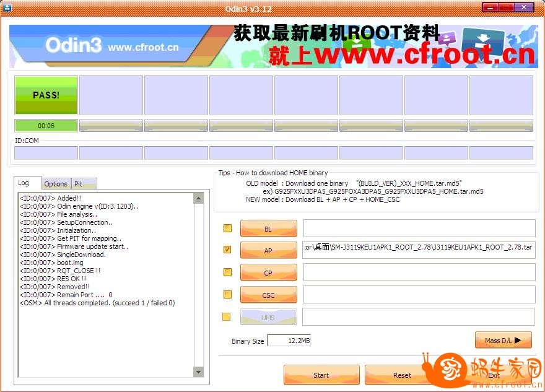This screenshot has height=392, width=545.
Task: Exit the Odin application
Action: pos(494,375)
